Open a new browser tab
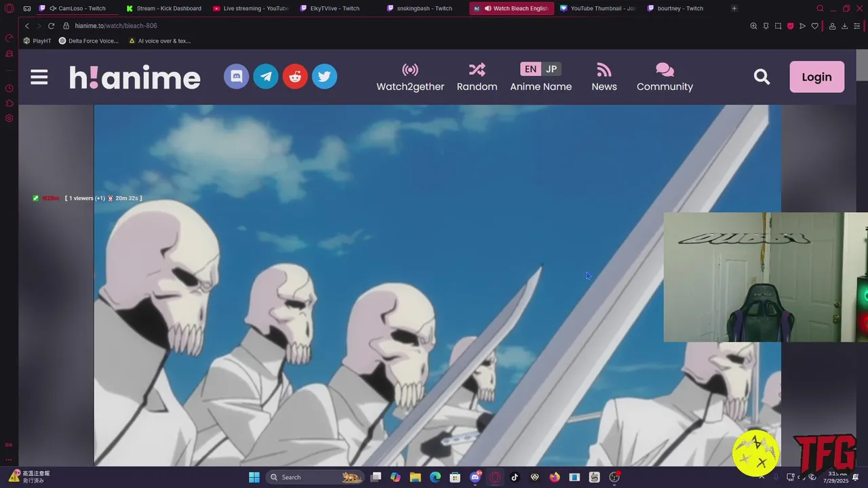 coord(734,8)
